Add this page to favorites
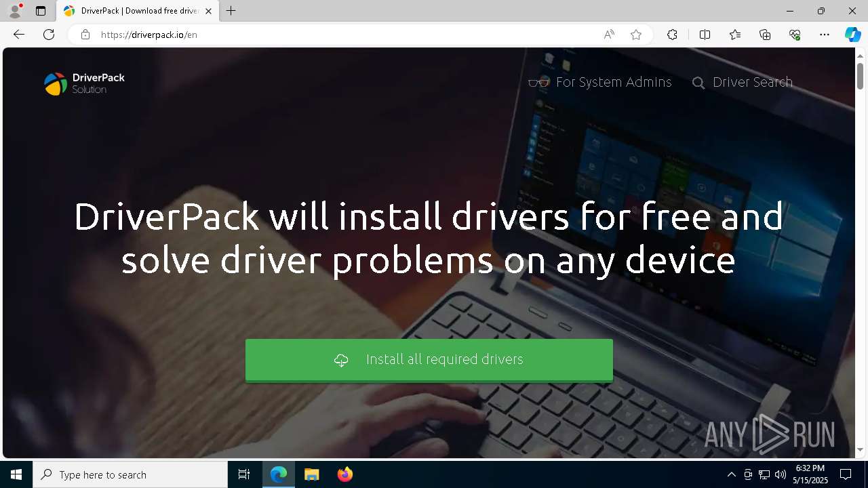 (636, 35)
